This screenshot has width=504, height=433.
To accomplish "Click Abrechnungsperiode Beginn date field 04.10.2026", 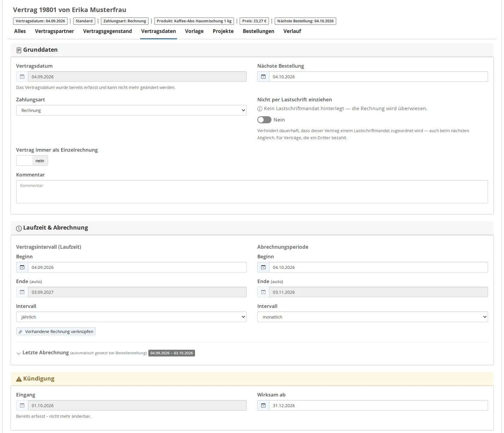I will pos(378,267).
